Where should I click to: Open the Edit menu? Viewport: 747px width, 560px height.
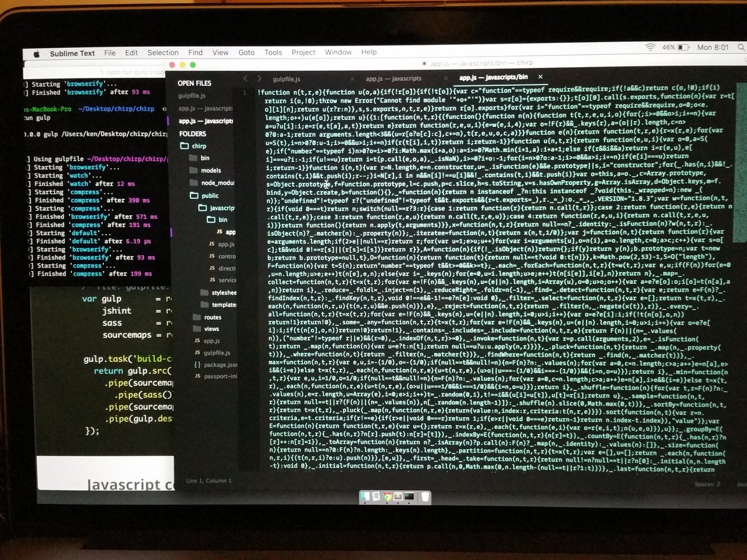pos(131,53)
